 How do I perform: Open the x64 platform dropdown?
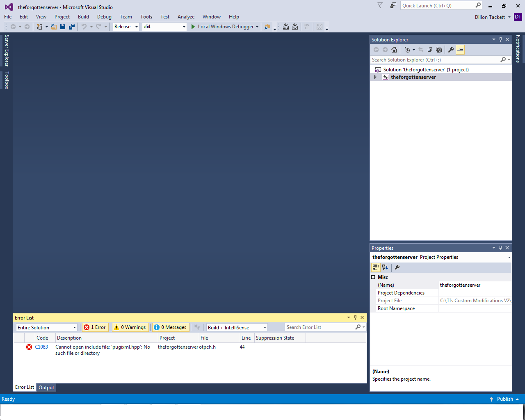(x=164, y=27)
